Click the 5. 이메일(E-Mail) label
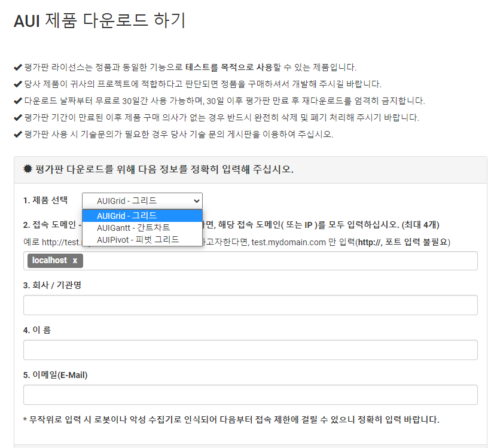 (x=56, y=375)
